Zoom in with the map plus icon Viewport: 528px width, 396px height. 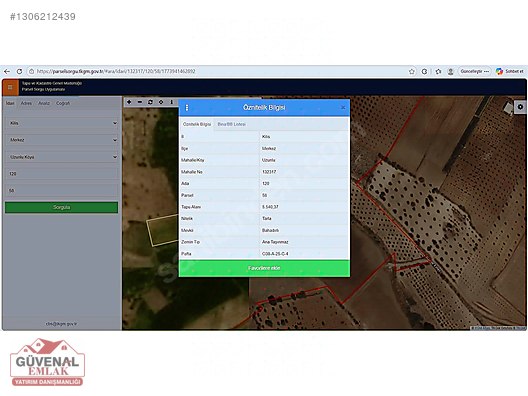[129, 102]
